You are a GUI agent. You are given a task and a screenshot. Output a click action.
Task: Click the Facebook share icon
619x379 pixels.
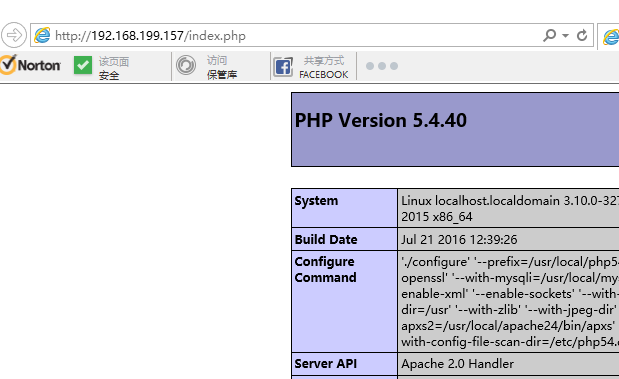(x=283, y=67)
